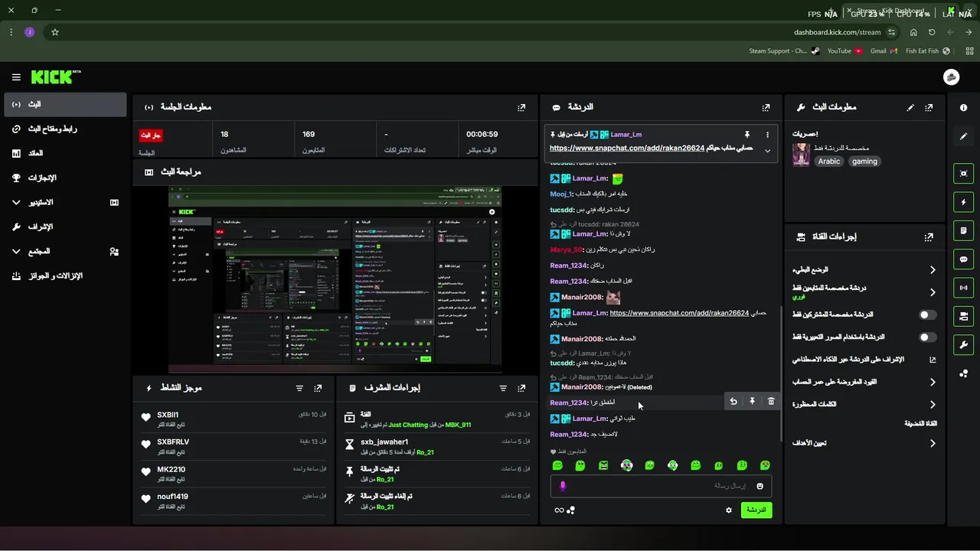Click the three-dots icon beside infinity icon
Viewport: 980px width, 551px height.
(570, 510)
